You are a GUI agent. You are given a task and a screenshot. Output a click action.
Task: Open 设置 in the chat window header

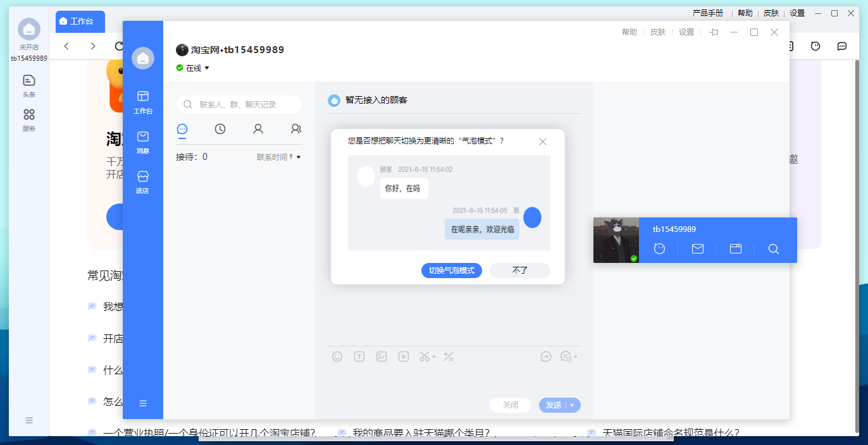[x=686, y=32]
